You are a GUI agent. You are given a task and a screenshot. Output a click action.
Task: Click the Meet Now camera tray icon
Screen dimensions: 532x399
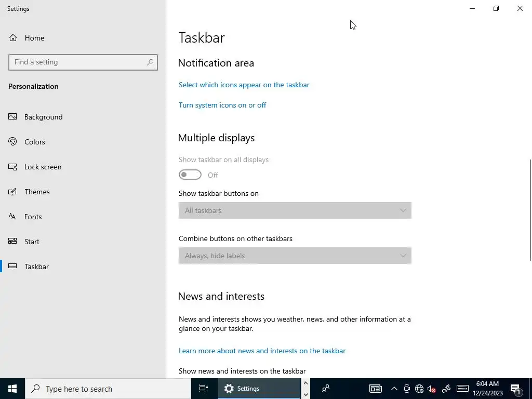[406, 389]
